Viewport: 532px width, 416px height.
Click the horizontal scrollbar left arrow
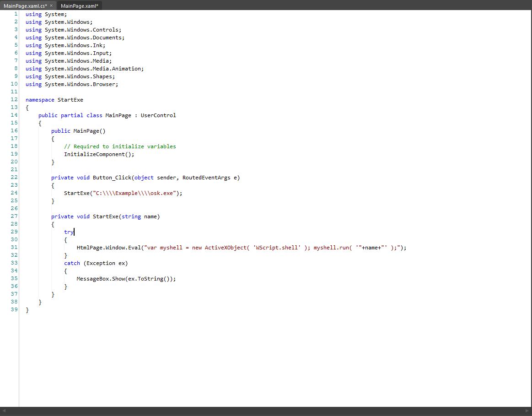(x=3, y=411)
